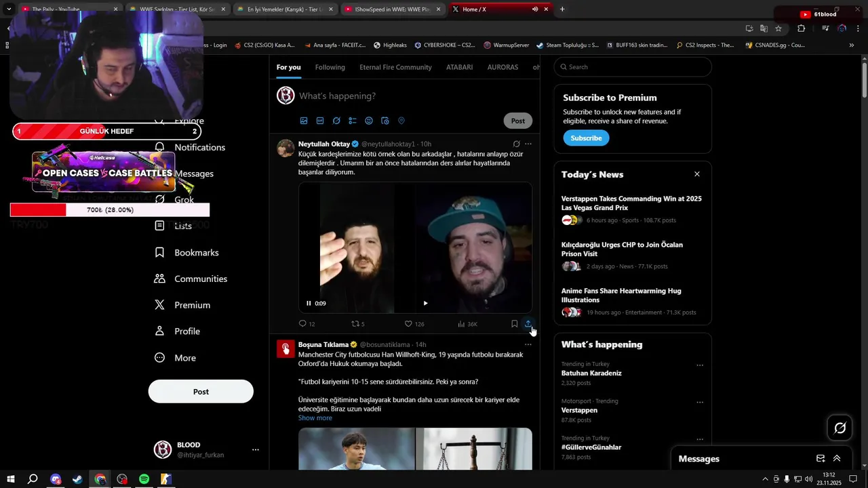
Task: Open Profile page from sidebar
Action: point(178,331)
